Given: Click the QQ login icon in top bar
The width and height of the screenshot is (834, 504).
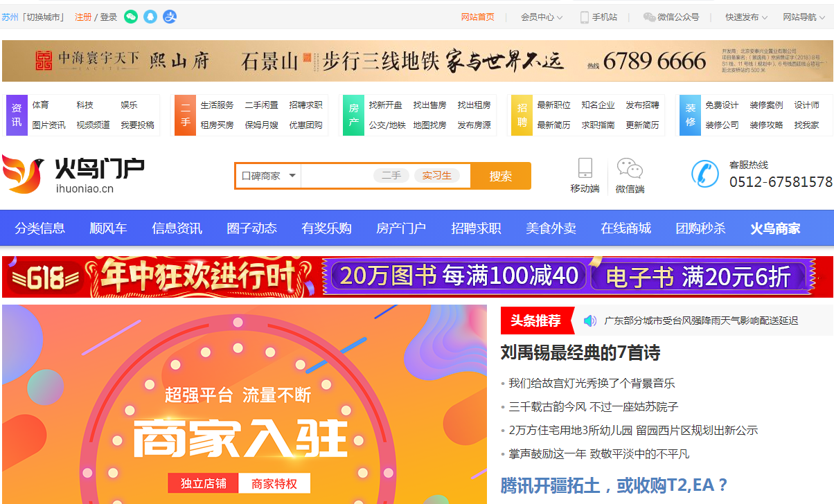Looking at the screenshot, I should [150, 17].
